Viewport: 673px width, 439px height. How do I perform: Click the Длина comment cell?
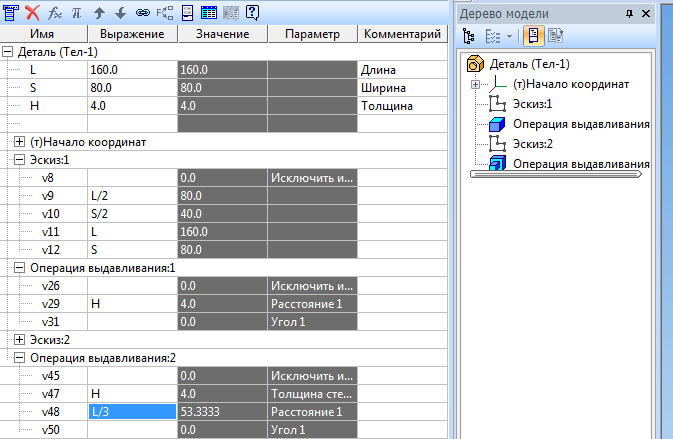point(403,70)
